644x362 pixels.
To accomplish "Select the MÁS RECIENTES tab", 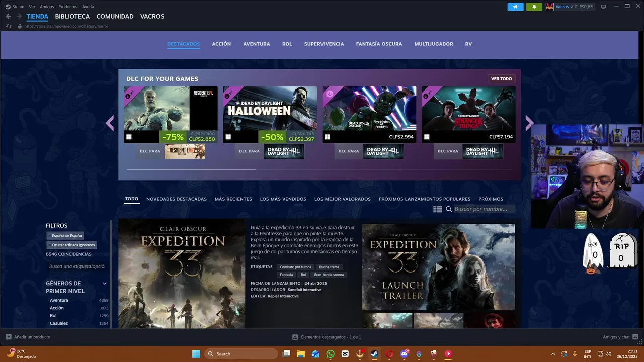I will tap(233, 199).
